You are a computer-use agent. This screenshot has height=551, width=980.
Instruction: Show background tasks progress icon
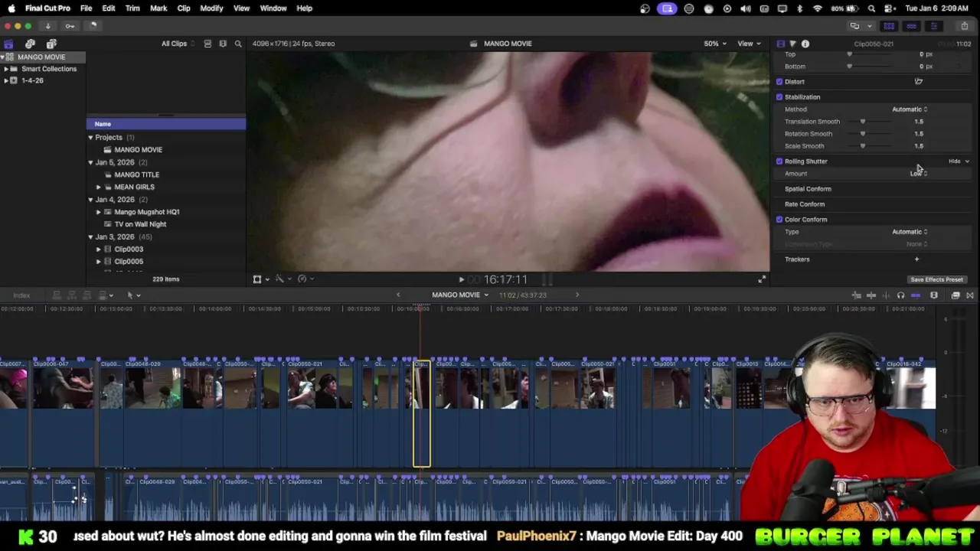click(93, 26)
